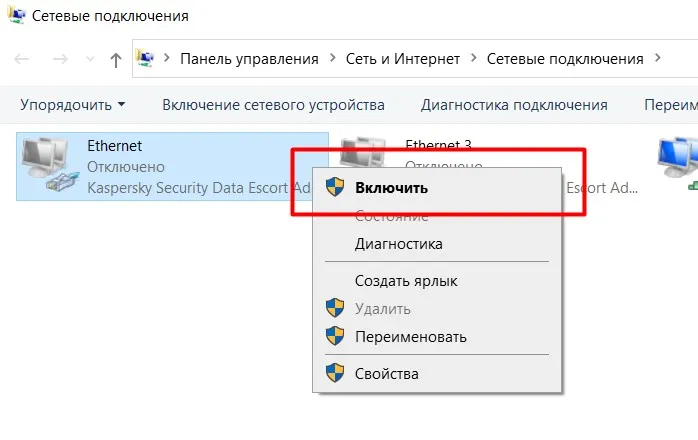Select Диагностика from the context menu
The height and width of the screenshot is (440, 698).
tap(398, 244)
